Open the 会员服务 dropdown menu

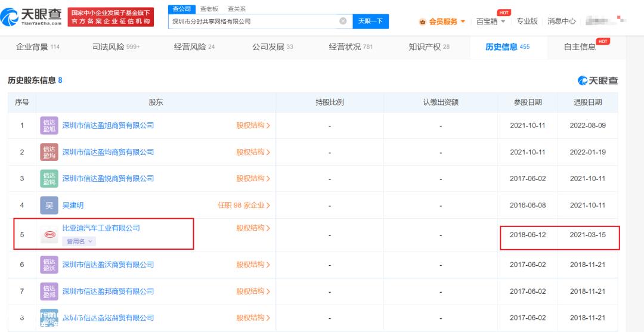[447, 21]
